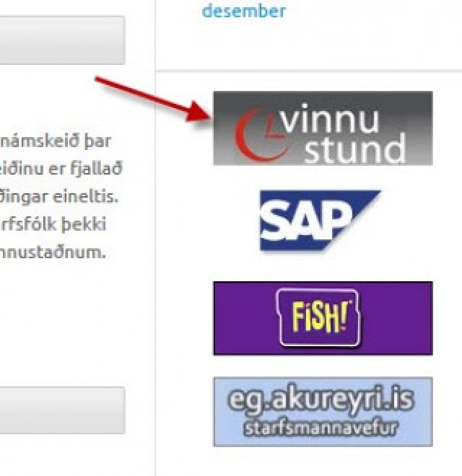Click the grey button above the paragraph
462x476 pixels.
click(62, 40)
